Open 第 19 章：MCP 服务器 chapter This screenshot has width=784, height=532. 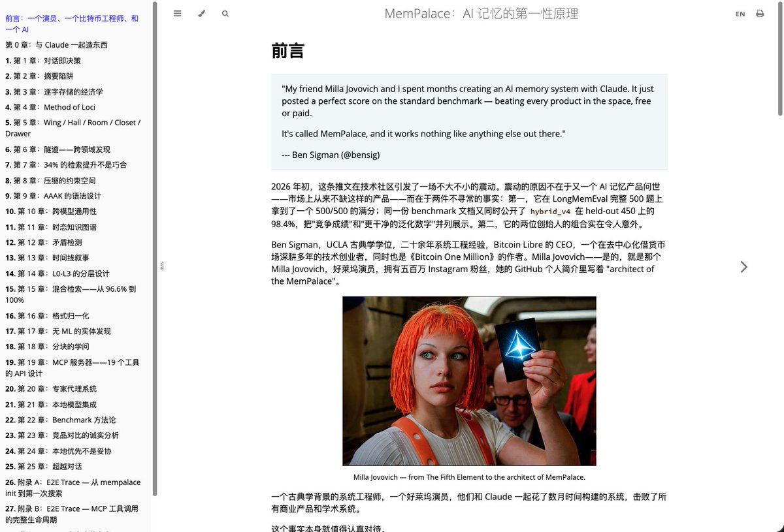[72, 368]
